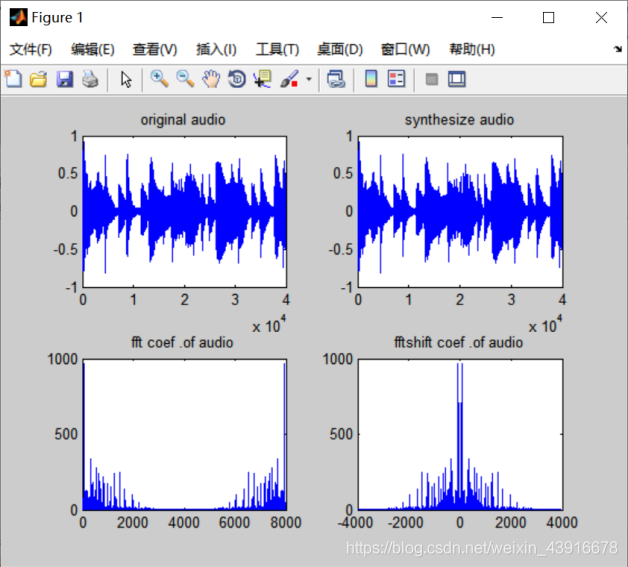The image size is (628, 567).
Task: Click the 'original audio' plot title
Action: pyautogui.click(x=183, y=120)
